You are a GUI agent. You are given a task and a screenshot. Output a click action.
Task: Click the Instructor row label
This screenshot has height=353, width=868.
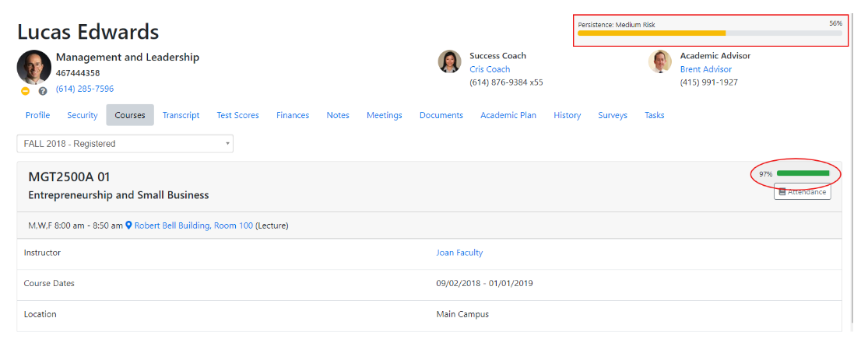click(42, 253)
